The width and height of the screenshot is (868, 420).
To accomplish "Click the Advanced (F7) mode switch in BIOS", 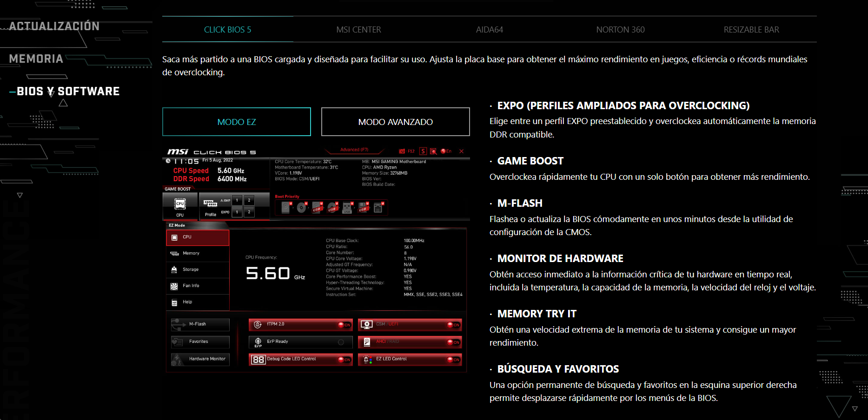I will point(354,150).
